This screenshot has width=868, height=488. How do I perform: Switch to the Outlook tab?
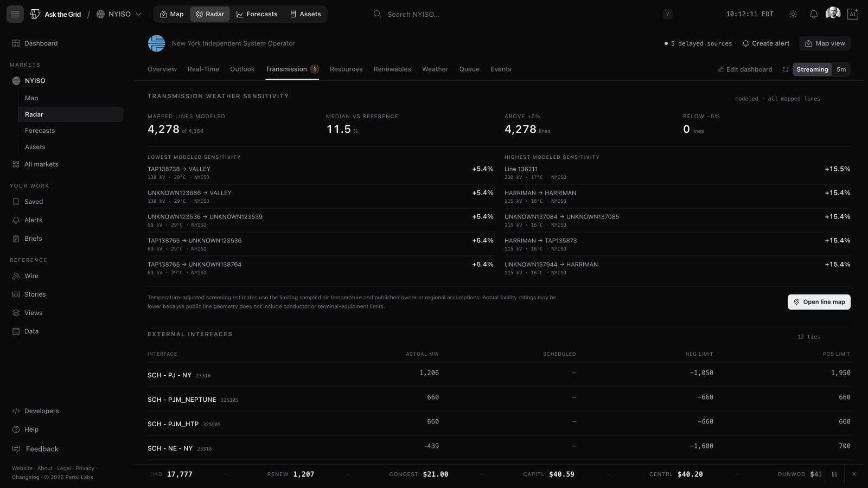coord(242,69)
